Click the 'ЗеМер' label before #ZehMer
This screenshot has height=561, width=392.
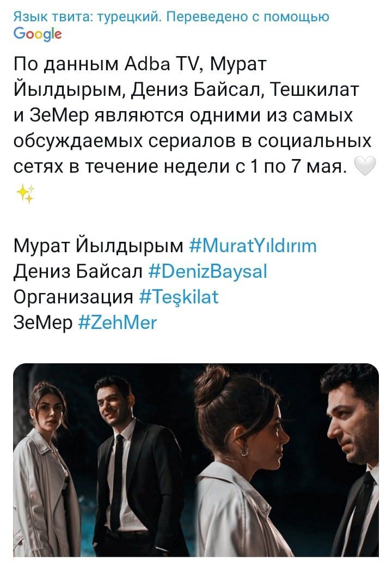click(x=43, y=323)
